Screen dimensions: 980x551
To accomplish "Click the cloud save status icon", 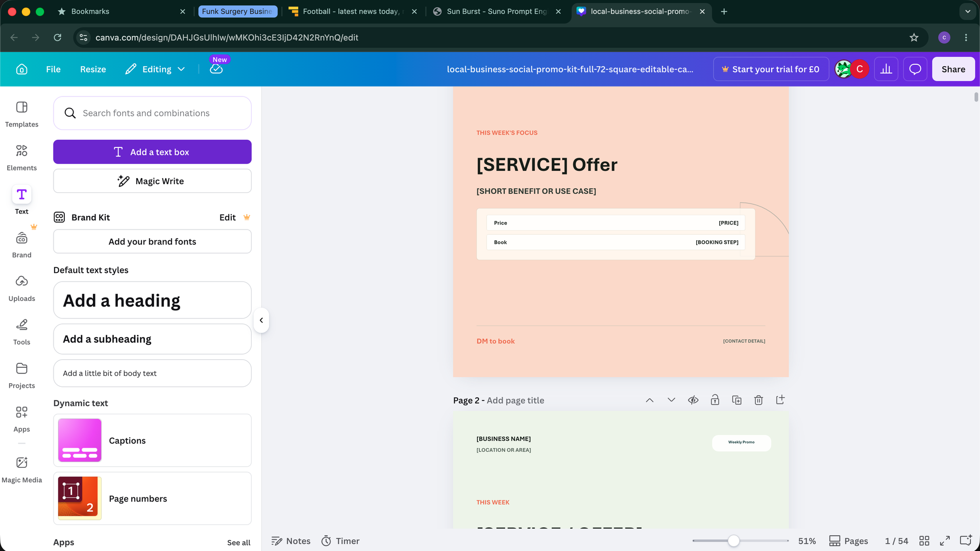I will coord(216,69).
